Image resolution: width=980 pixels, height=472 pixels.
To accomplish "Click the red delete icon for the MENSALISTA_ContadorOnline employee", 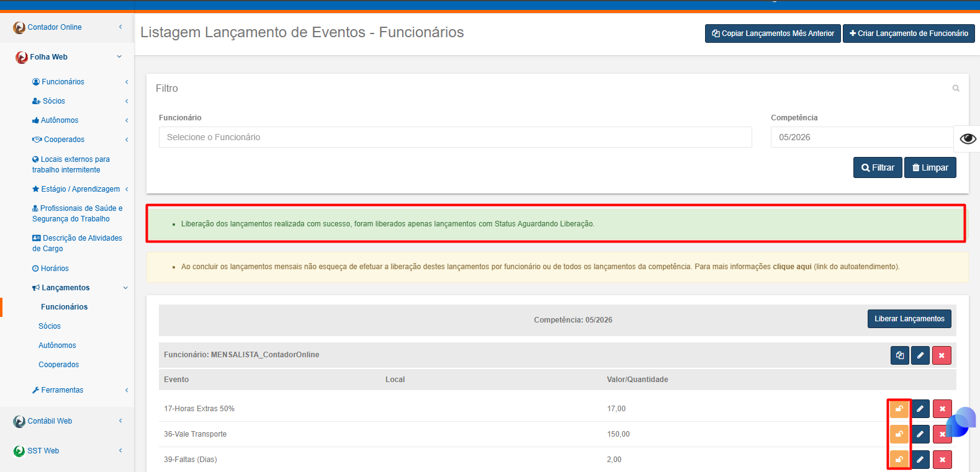I will point(942,355).
